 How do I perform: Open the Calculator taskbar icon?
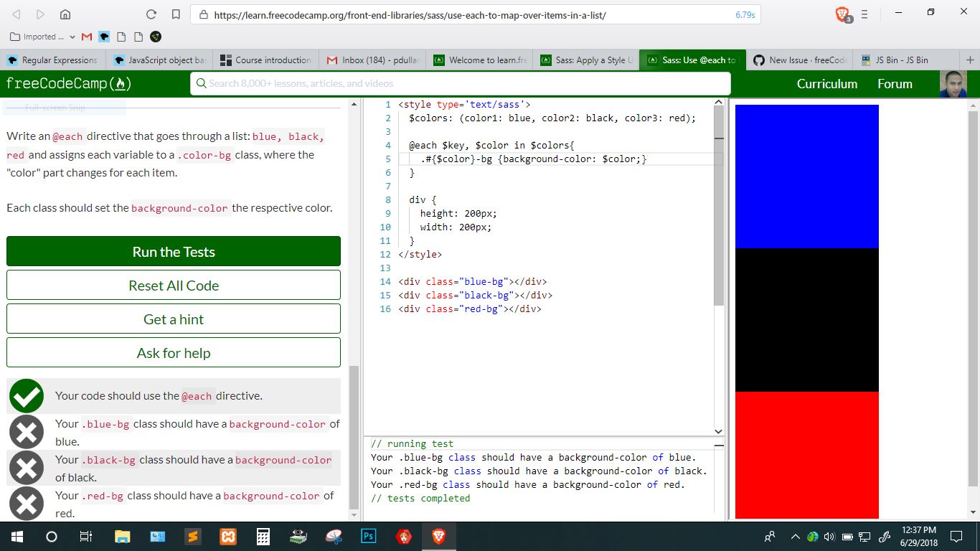(x=263, y=536)
